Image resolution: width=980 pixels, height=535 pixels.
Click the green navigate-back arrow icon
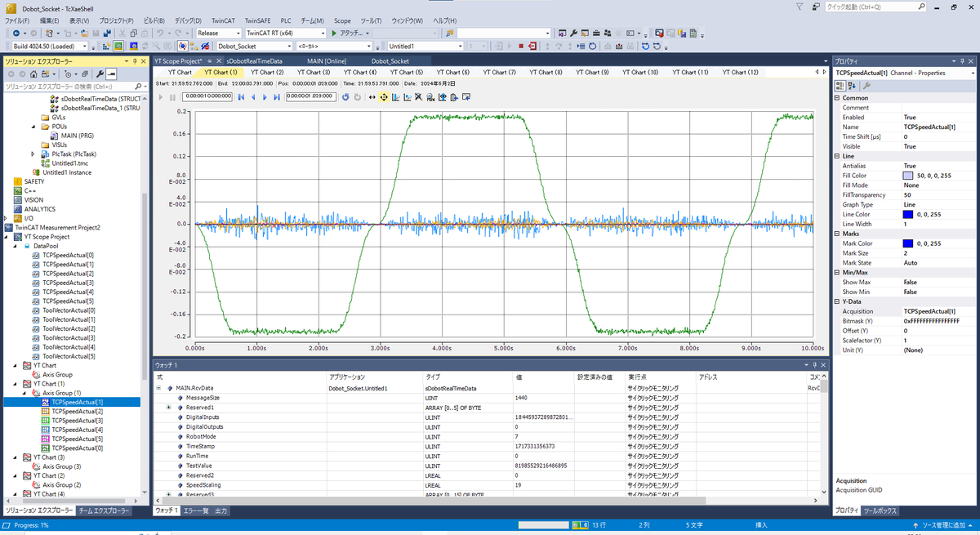(16, 33)
